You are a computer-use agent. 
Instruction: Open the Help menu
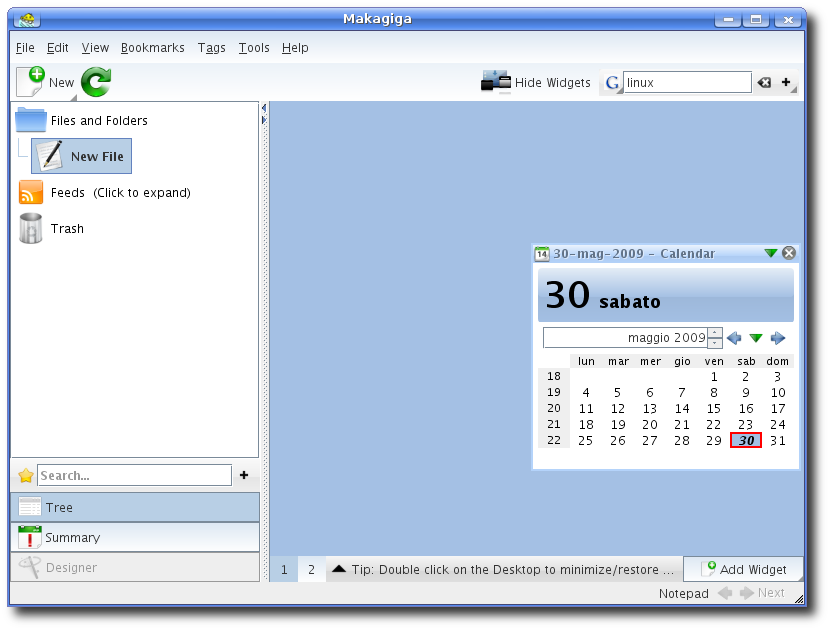pos(295,48)
